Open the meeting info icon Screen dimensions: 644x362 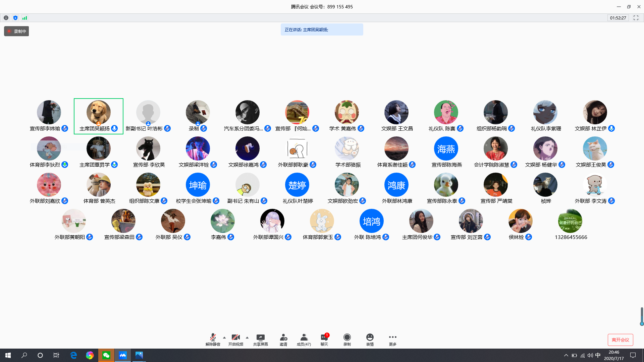tap(6, 18)
